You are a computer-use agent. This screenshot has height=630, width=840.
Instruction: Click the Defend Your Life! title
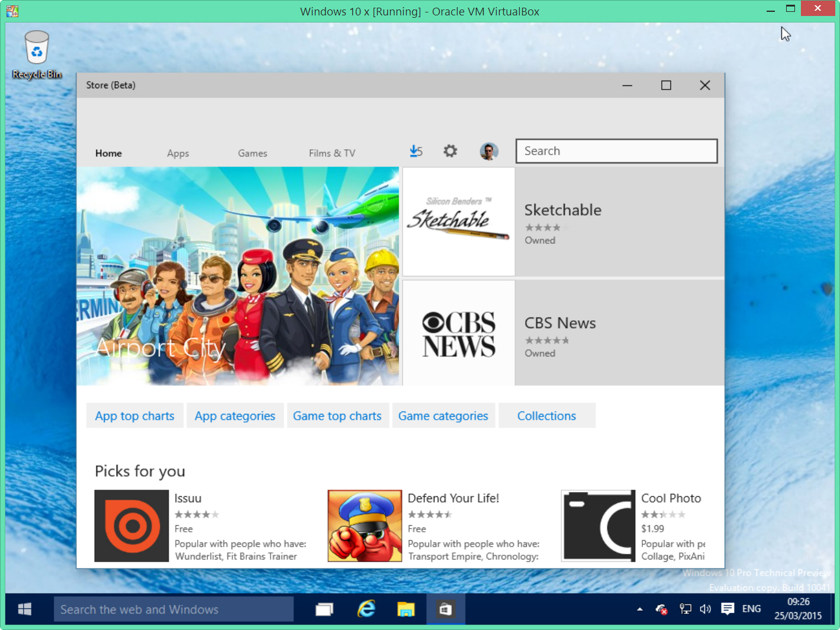pyautogui.click(x=453, y=499)
